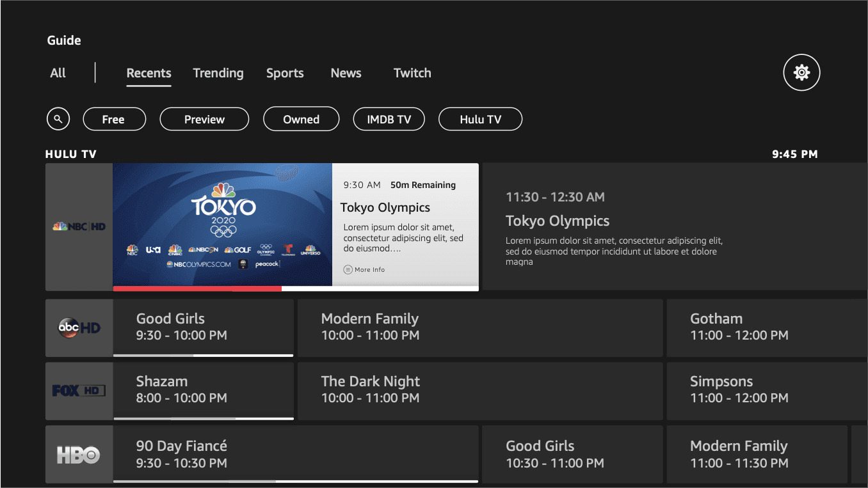
Task: Click the 50m Remaining label
Action: [423, 185]
